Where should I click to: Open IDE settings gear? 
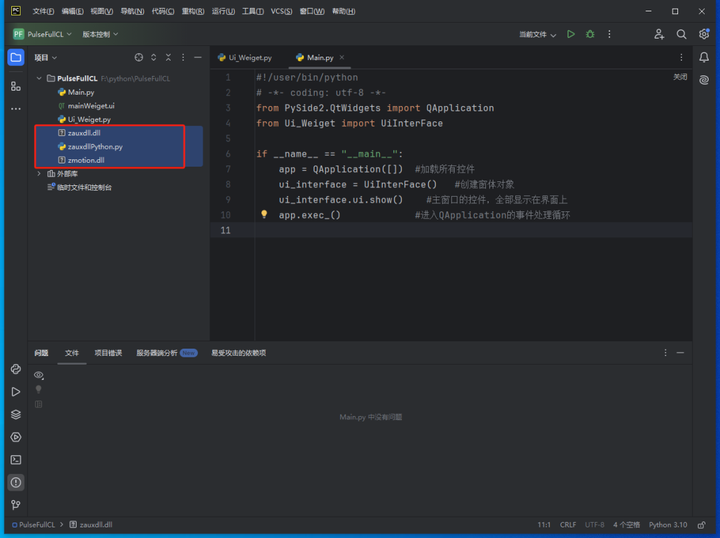pos(703,34)
